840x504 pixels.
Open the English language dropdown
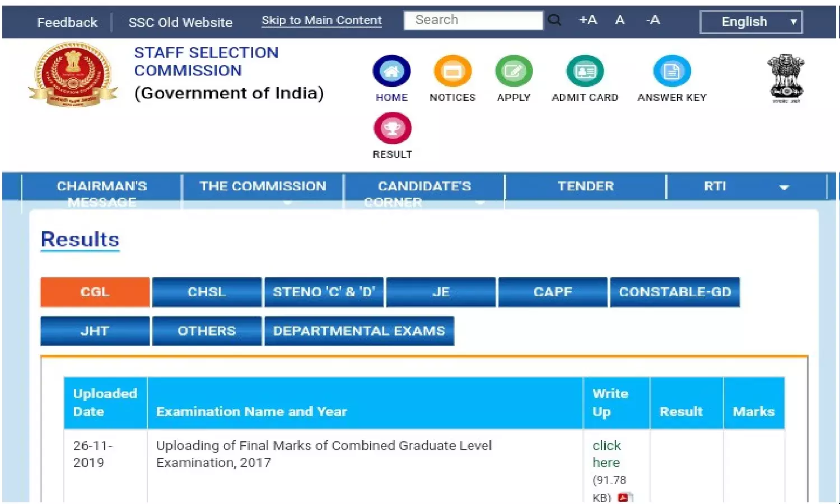coord(751,22)
